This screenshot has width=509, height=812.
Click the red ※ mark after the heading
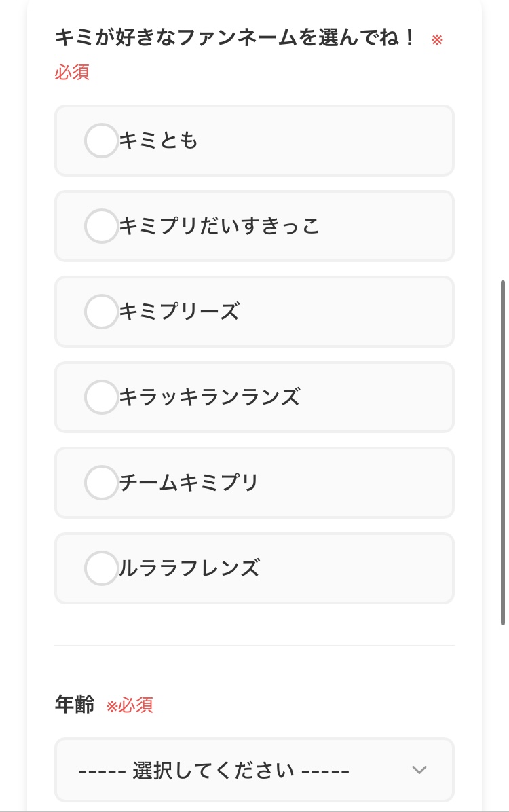click(437, 39)
